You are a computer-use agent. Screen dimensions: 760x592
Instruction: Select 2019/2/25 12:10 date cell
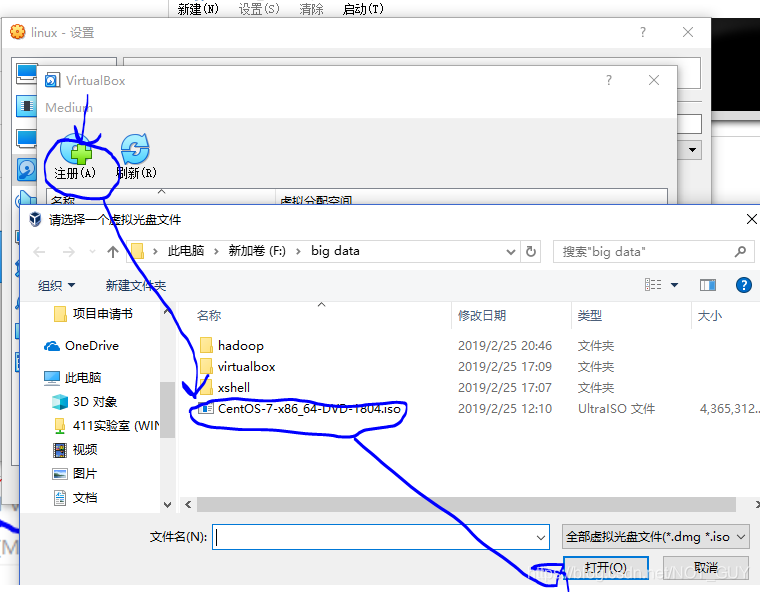tap(505, 409)
